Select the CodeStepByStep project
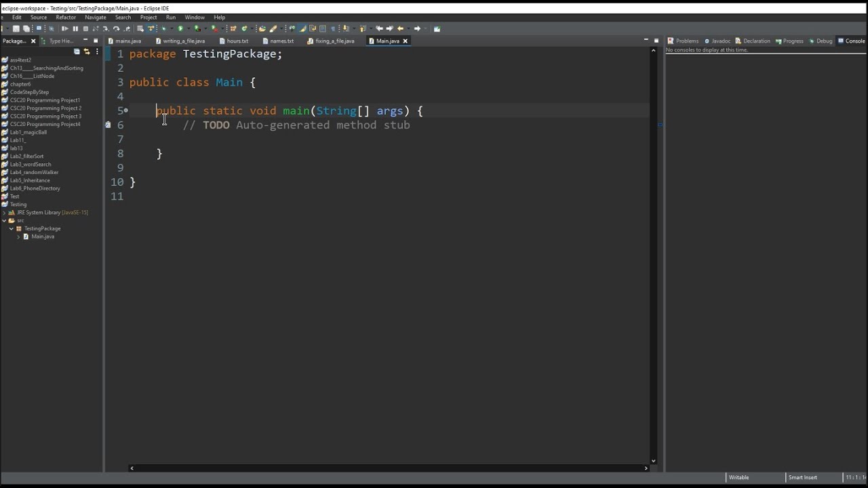The image size is (868, 488). click(29, 92)
